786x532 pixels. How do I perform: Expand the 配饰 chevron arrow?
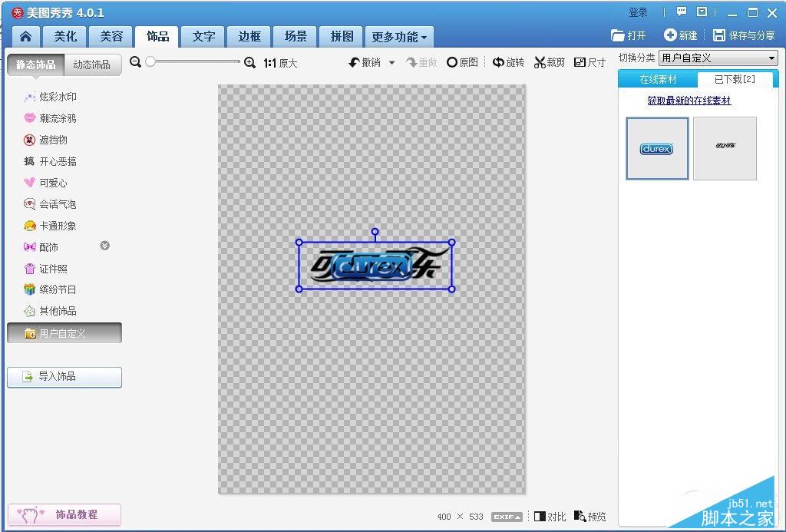104,246
